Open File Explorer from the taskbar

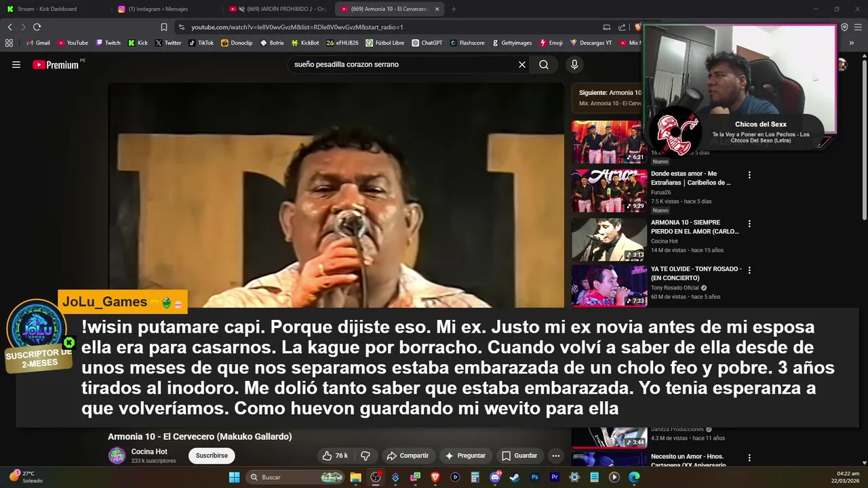355,477
